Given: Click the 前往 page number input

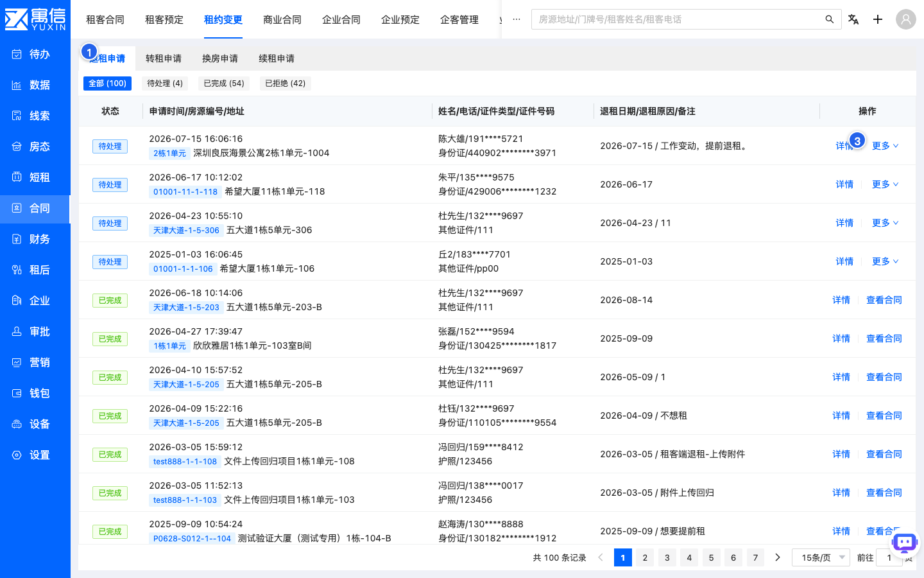Looking at the screenshot, I should (889, 557).
